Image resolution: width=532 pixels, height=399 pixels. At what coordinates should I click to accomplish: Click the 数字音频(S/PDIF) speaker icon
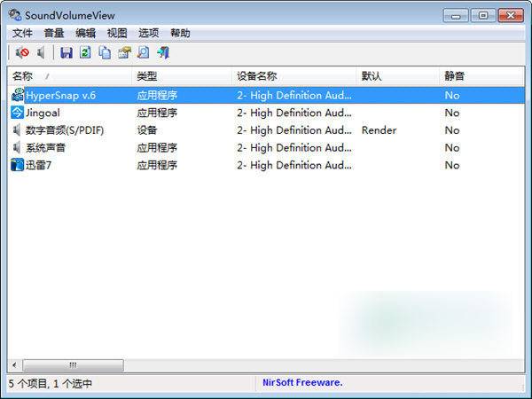(17, 130)
